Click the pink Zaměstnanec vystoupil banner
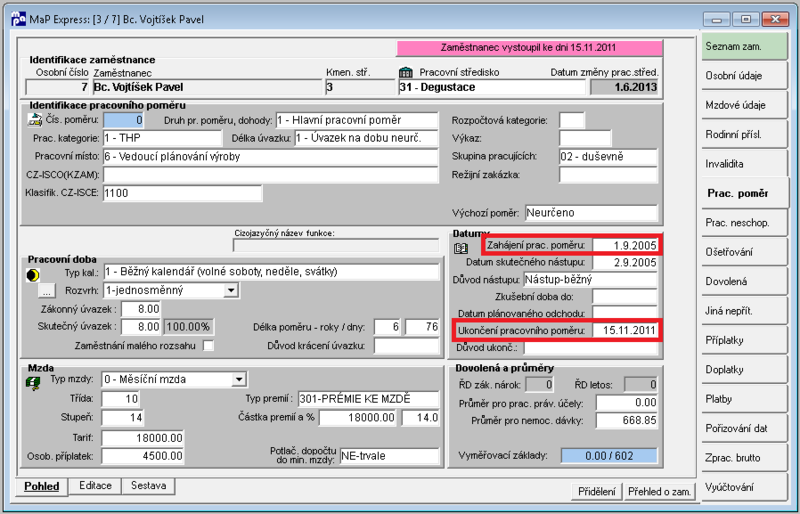Image resolution: width=800 pixels, height=514 pixels. [x=529, y=48]
